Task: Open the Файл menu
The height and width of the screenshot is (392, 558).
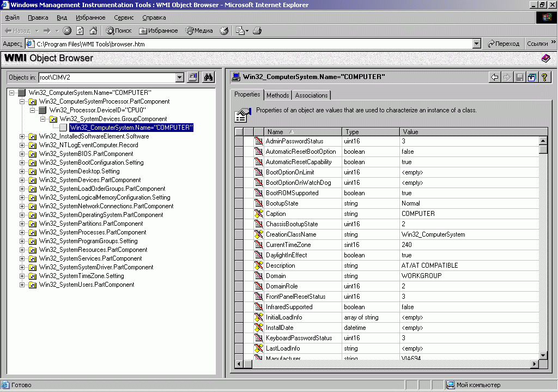Action: (x=12, y=17)
